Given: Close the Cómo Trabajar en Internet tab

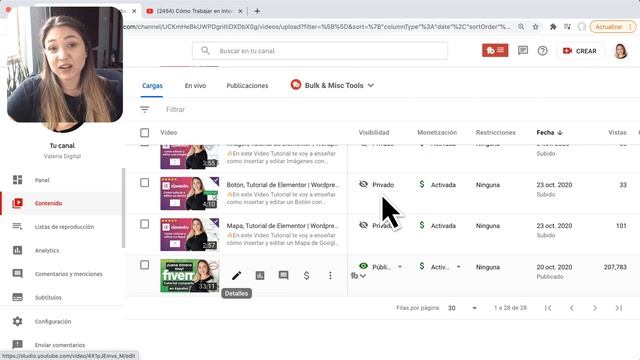Looking at the screenshot, I should 240,11.
